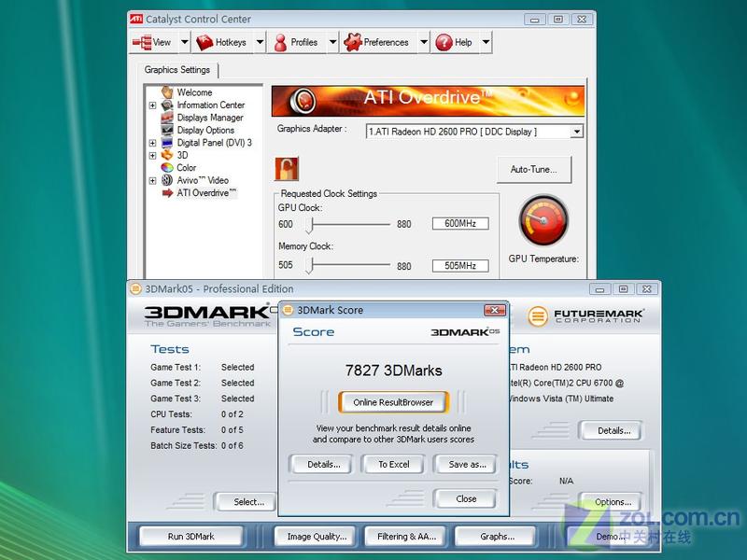This screenshot has height=560, width=747.
Task: Click the Filtering & AA button
Action: pyautogui.click(x=406, y=536)
